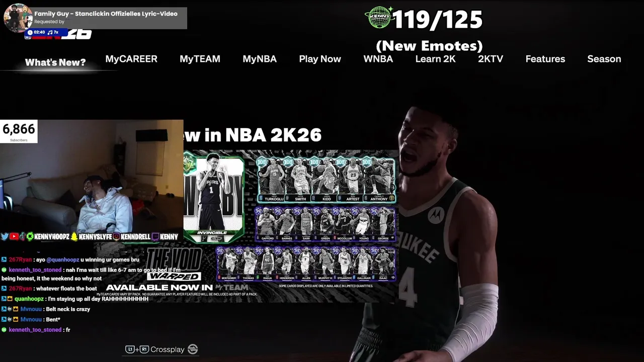This screenshot has height=362, width=644.
Task: Select the MyTEAM menu tab
Action: point(200,59)
